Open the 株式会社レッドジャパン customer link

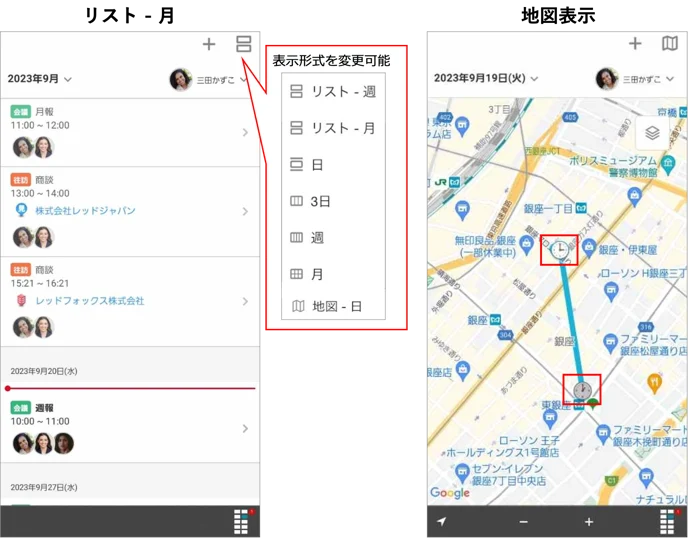85,211
